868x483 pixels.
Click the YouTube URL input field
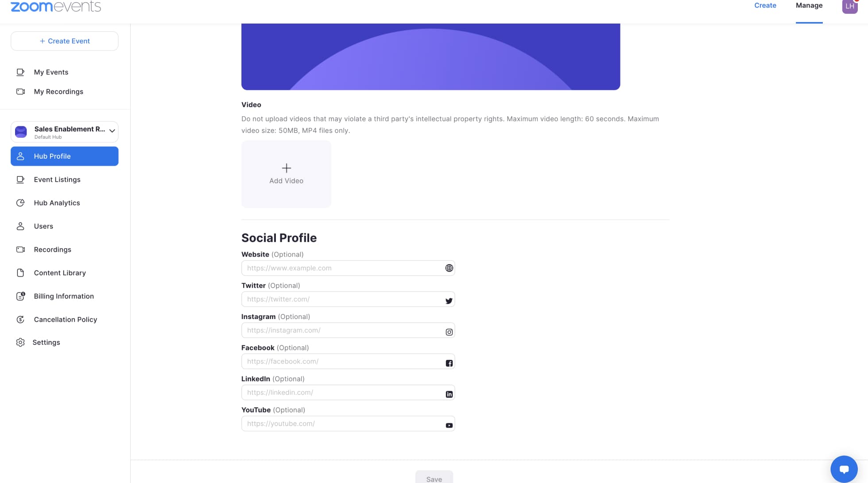click(x=348, y=423)
